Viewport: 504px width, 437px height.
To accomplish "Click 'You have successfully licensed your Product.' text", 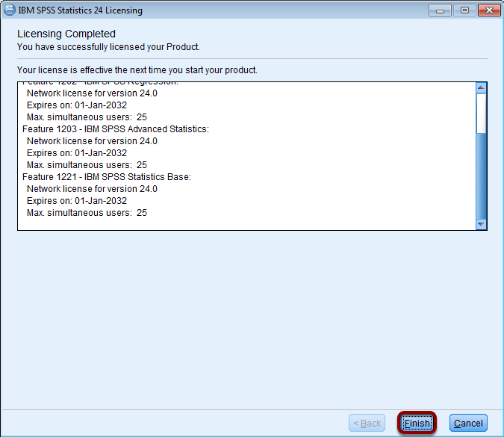I will click(x=108, y=47).
